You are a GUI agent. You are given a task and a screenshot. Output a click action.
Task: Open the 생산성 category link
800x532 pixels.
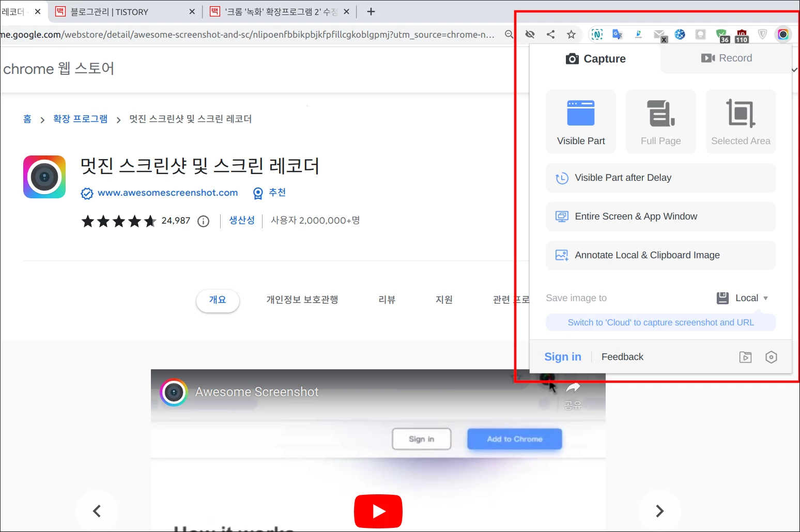[242, 221]
